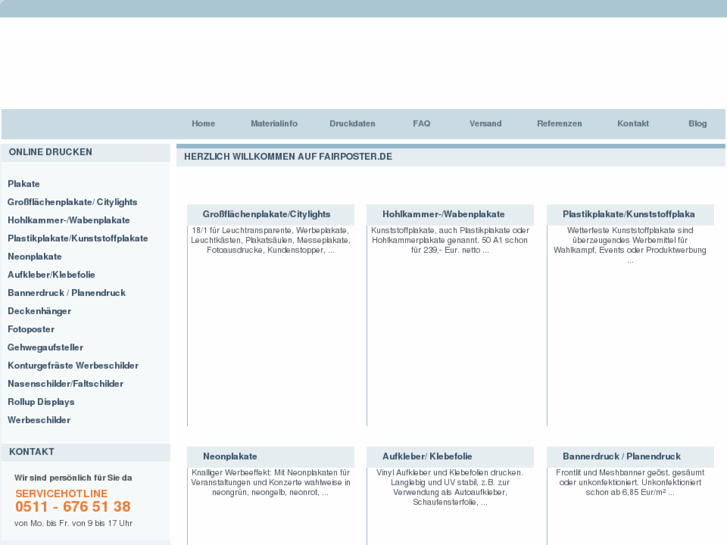Go to Materialinfo in top navigation

pyautogui.click(x=274, y=124)
